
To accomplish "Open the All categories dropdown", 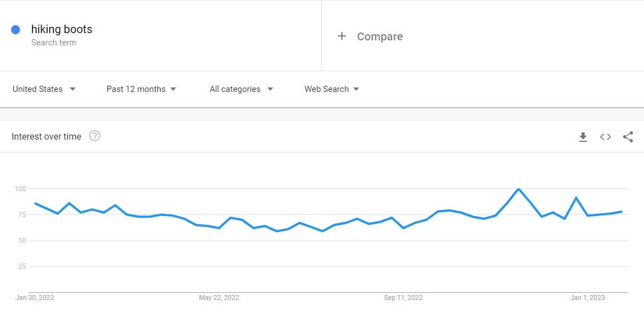I will pyautogui.click(x=241, y=89).
